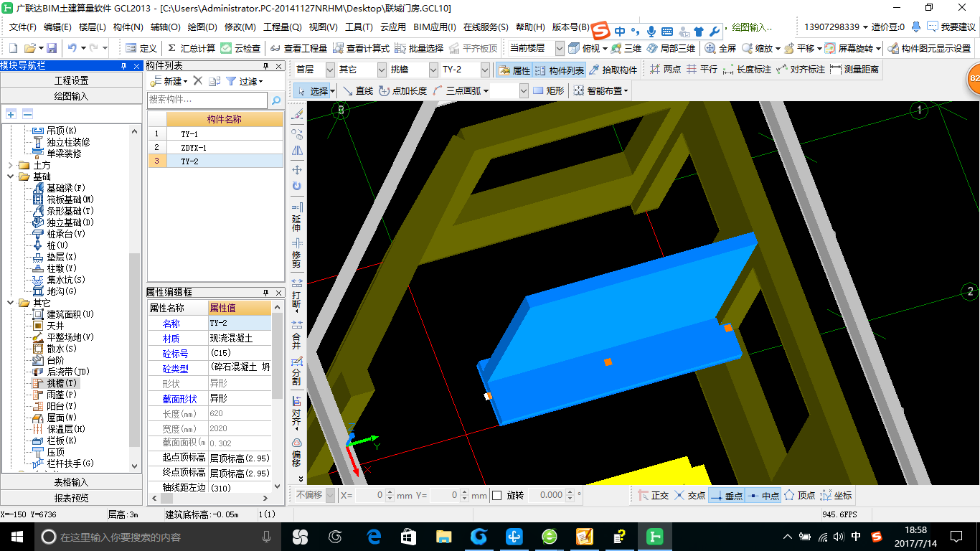This screenshot has width=980, height=551.
Task: Select 点加长度 point plus length tool
Action: (402, 91)
